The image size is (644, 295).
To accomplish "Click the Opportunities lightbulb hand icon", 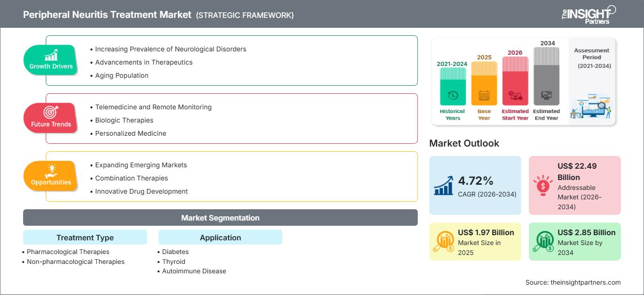I will 51,170.
